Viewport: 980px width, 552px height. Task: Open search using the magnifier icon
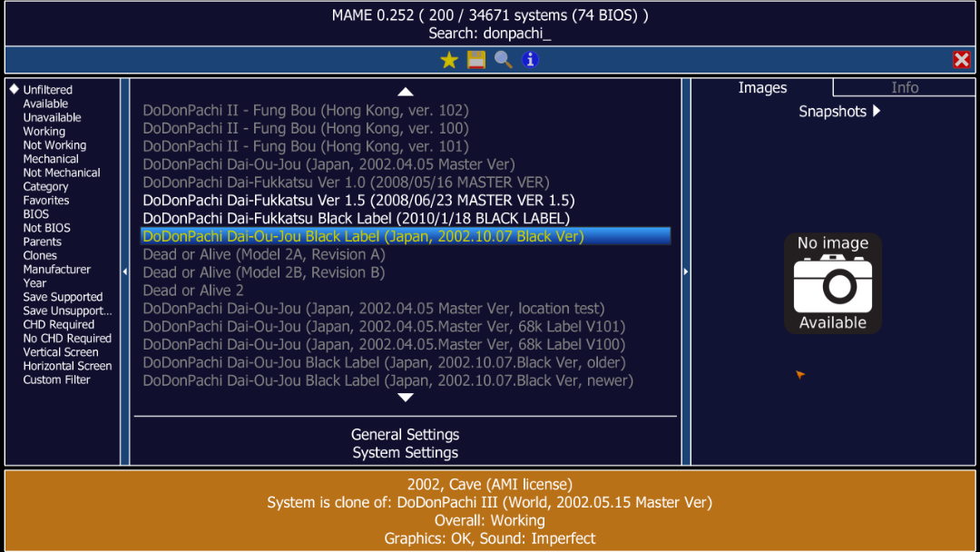click(x=503, y=59)
